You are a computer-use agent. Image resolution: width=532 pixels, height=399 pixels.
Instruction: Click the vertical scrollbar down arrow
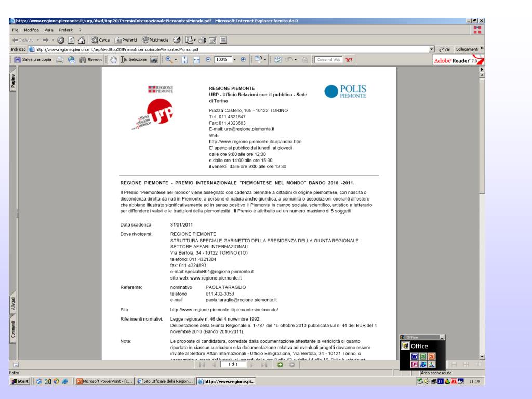482,356
